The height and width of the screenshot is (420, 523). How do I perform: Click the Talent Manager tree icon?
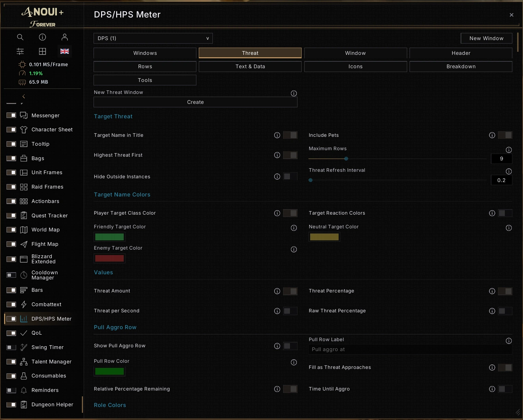(x=24, y=362)
